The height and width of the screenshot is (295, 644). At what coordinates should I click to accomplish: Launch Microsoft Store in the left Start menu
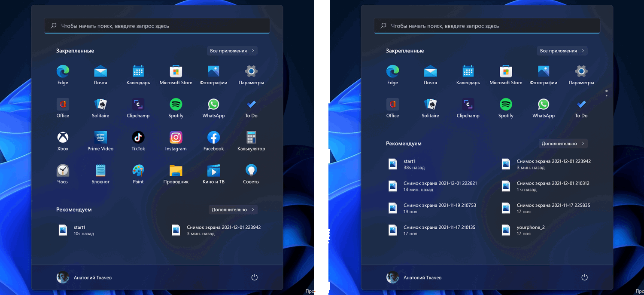[176, 75]
